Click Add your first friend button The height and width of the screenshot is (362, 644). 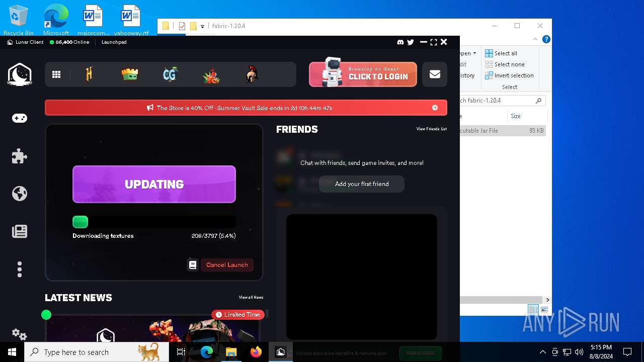coord(362,184)
